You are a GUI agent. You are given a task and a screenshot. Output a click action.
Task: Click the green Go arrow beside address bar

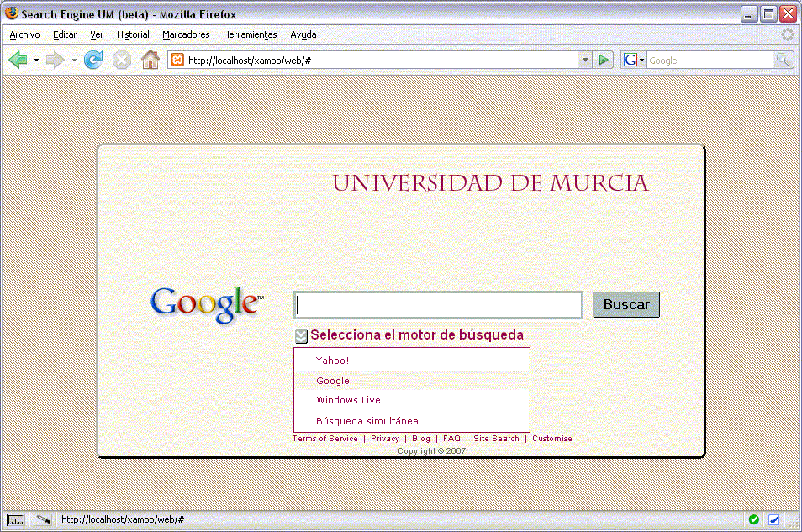tap(604, 60)
